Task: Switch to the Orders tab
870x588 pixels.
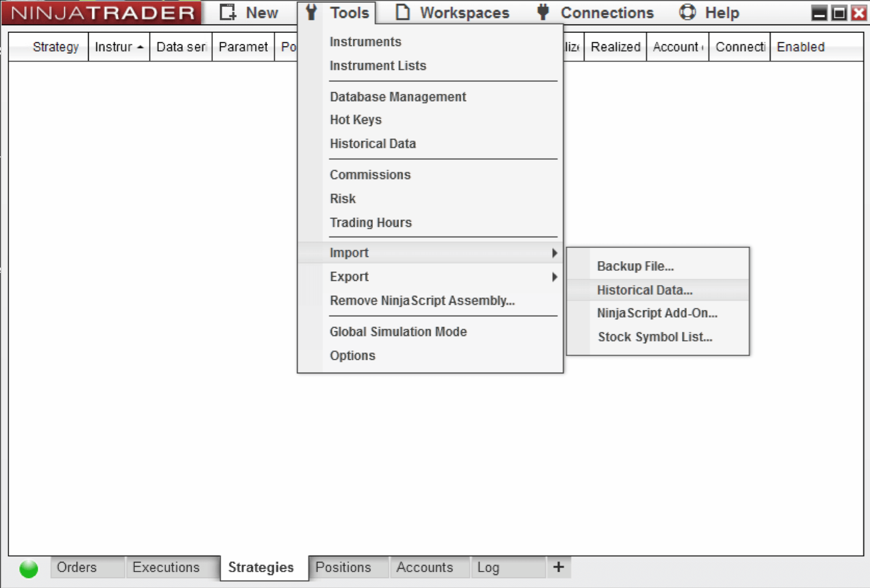Action: (87, 567)
